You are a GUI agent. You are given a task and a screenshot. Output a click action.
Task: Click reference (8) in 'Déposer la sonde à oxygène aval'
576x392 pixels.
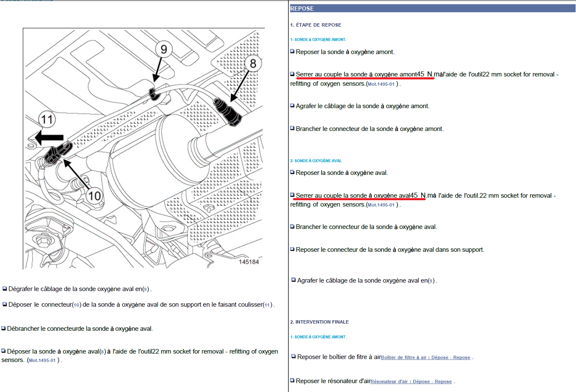pyautogui.click(x=103, y=352)
